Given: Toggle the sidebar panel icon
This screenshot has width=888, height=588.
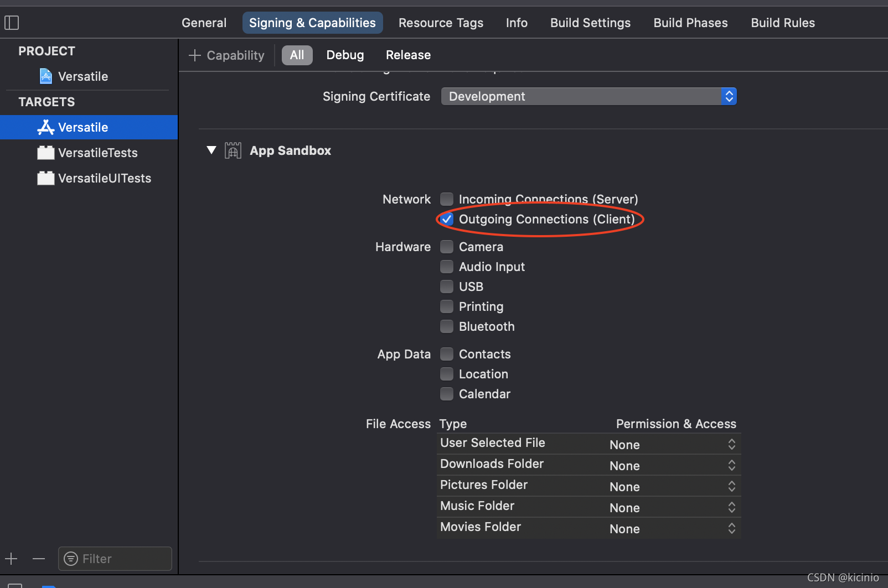Looking at the screenshot, I should click(12, 23).
